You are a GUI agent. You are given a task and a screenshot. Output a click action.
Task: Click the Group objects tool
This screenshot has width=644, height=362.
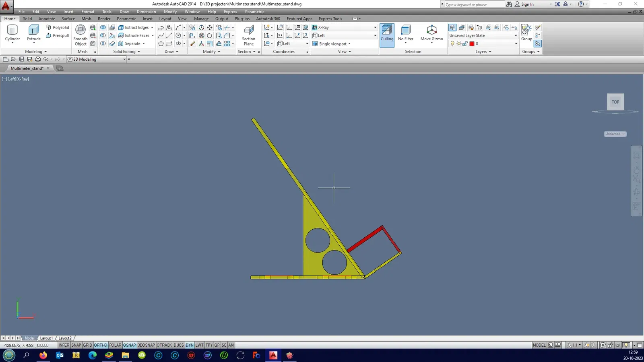(x=526, y=33)
